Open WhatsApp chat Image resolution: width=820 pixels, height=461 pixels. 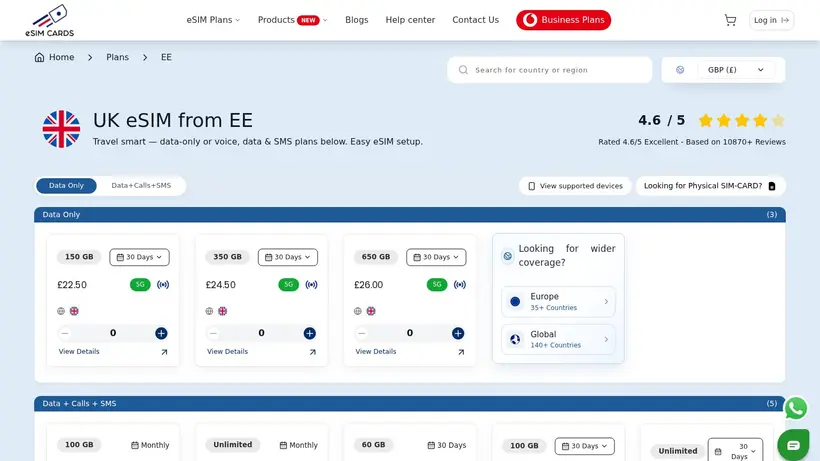coord(795,408)
